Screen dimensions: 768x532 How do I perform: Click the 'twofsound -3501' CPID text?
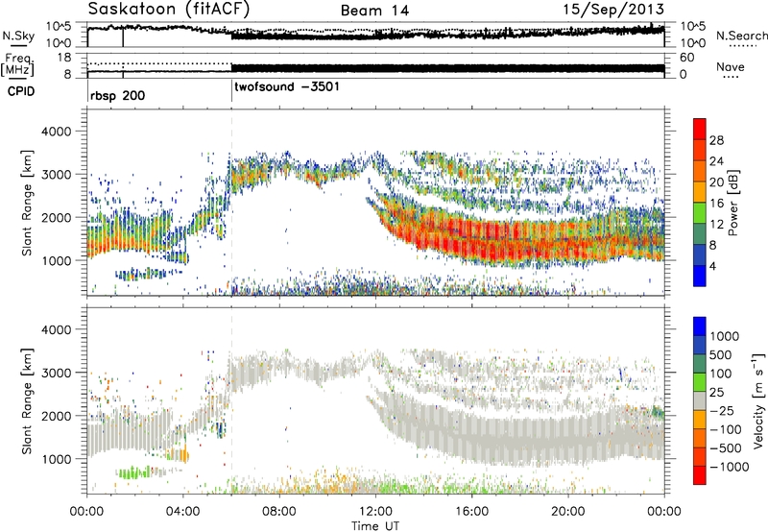pyautogui.click(x=287, y=87)
